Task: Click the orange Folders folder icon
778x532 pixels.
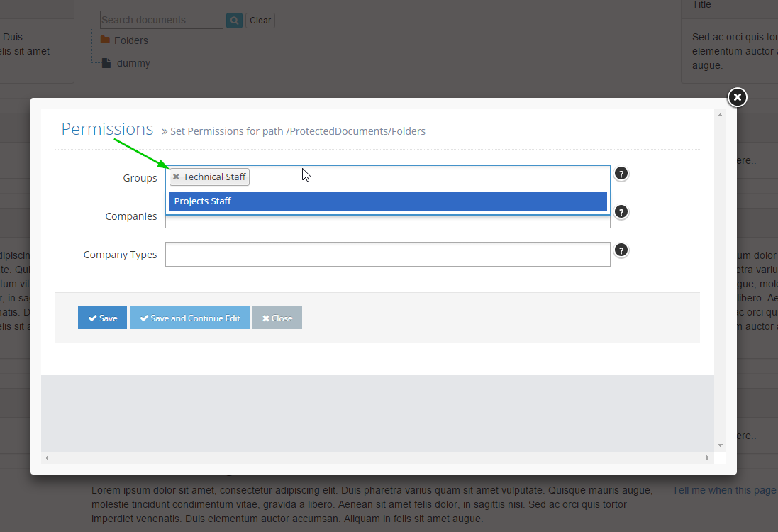Action: [x=105, y=40]
